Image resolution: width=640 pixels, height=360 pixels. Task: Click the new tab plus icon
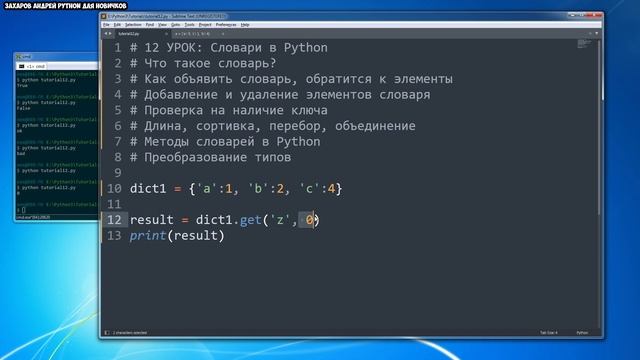coord(590,33)
